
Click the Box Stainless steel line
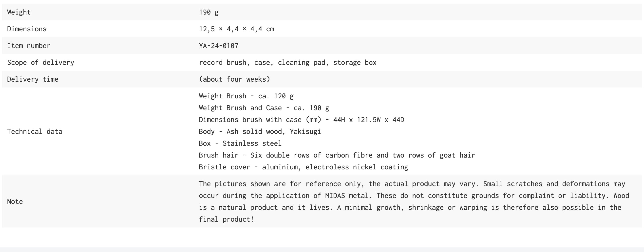240,143
